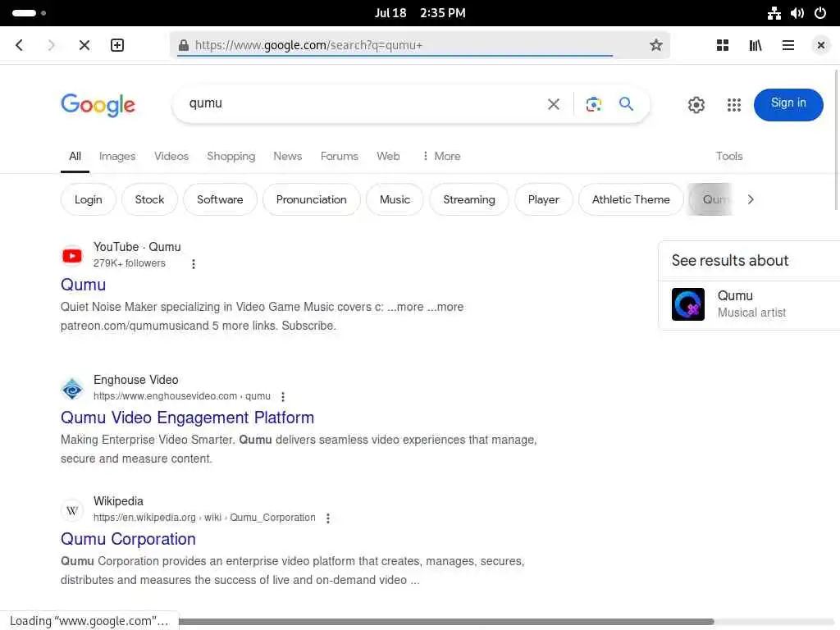Open more options for Wikipedia result
Image resolution: width=840 pixels, height=630 pixels.
[x=328, y=518]
